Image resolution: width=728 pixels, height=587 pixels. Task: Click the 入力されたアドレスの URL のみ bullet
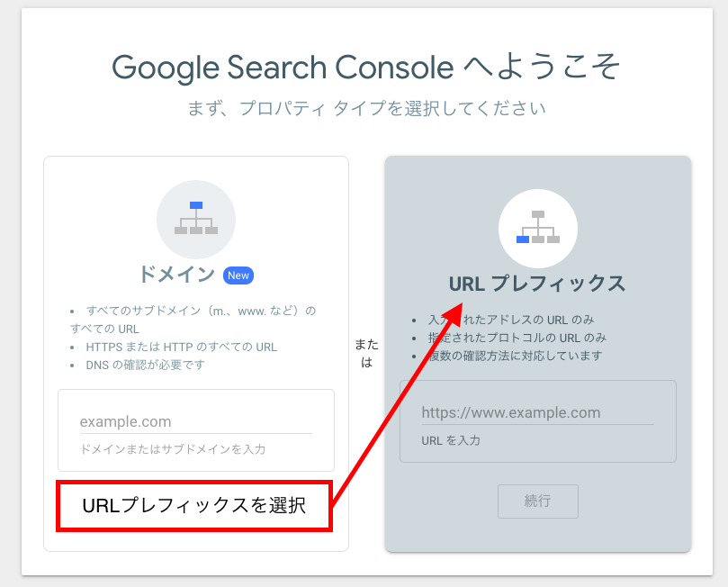pos(511,320)
